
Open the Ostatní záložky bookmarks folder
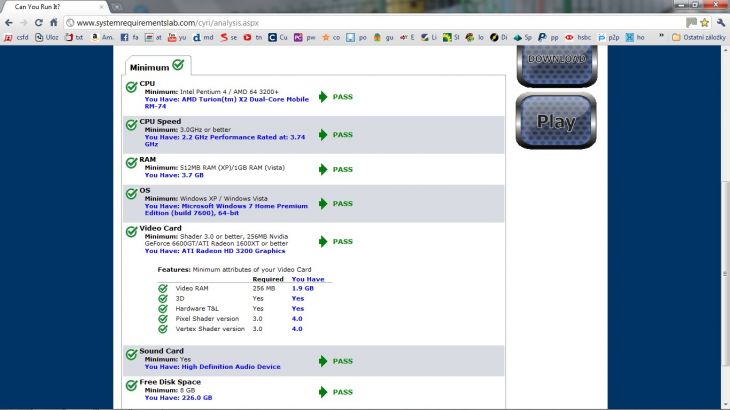click(x=698, y=38)
